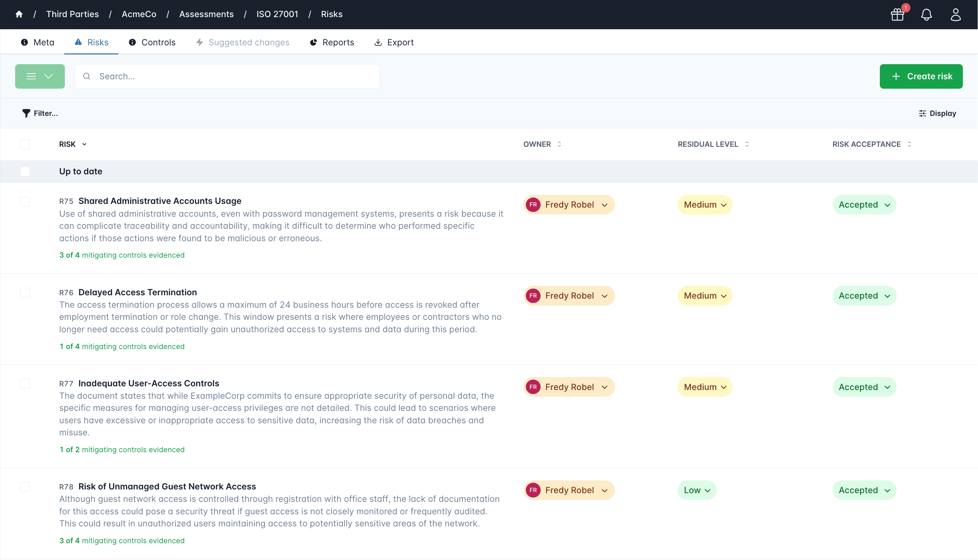Open the user profile icon
978x560 pixels.
(956, 15)
